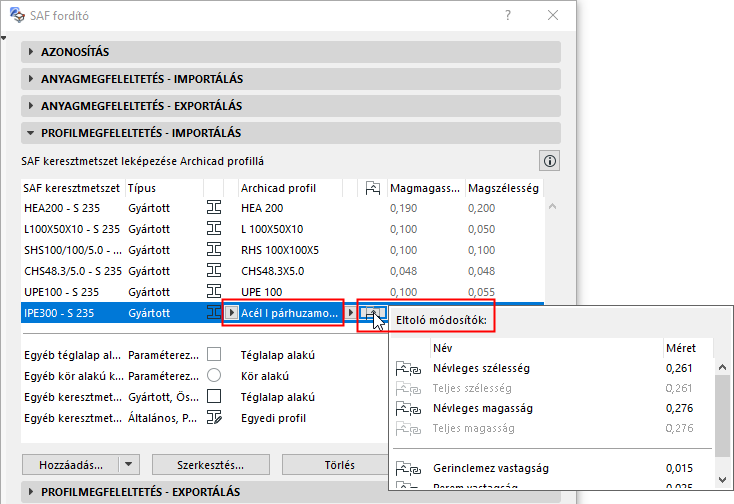Image resolution: width=734 pixels, height=504 pixels.
Task: Click the I-profile icon in the SHS100/100/5.0 row
Action: pos(214,249)
